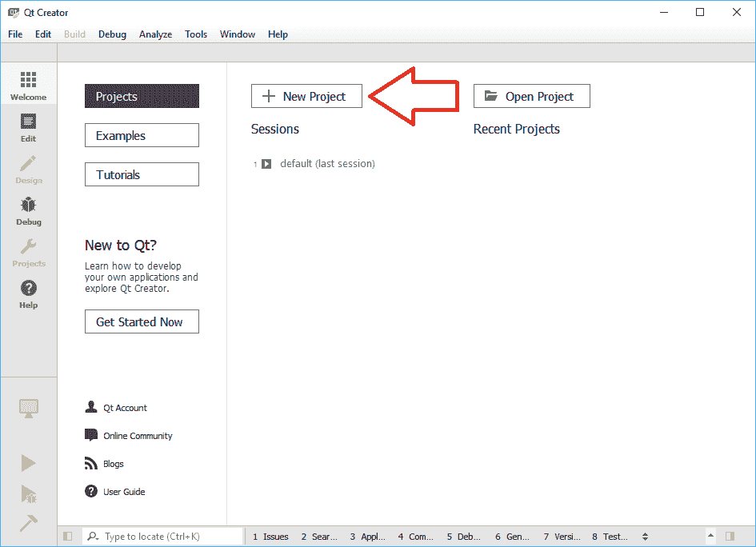
Task: Toggle the left sidebar visibility
Action: (x=68, y=537)
